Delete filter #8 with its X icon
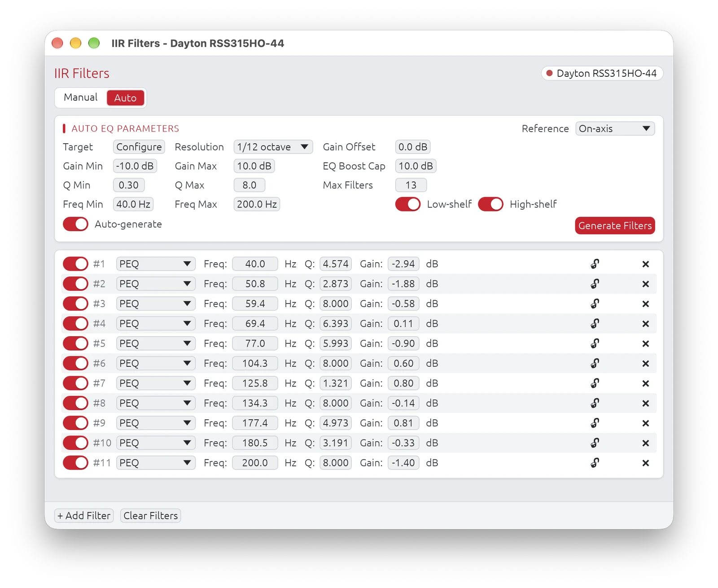Viewport: 718px width, 588px height. tap(646, 404)
